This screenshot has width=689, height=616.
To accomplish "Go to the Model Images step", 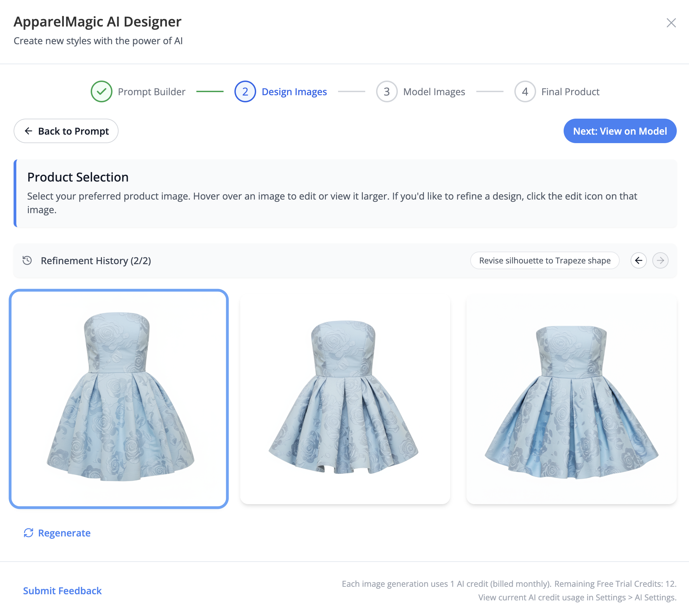I will (434, 92).
